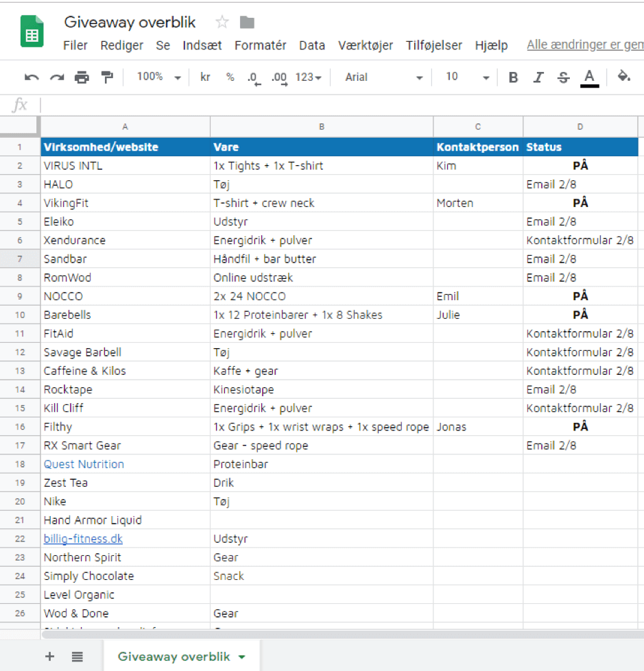Decrease decimal places
Viewport: 644px width, 671px height.
(254, 78)
